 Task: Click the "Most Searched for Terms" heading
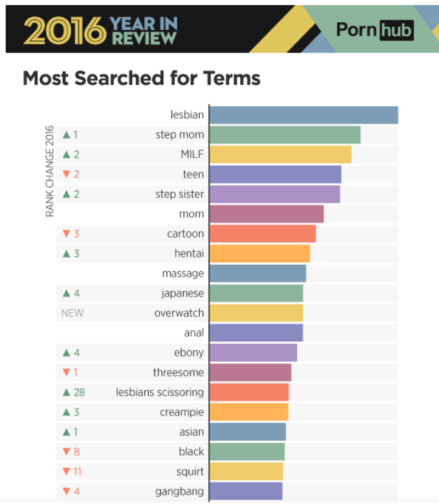(x=141, y=79)
